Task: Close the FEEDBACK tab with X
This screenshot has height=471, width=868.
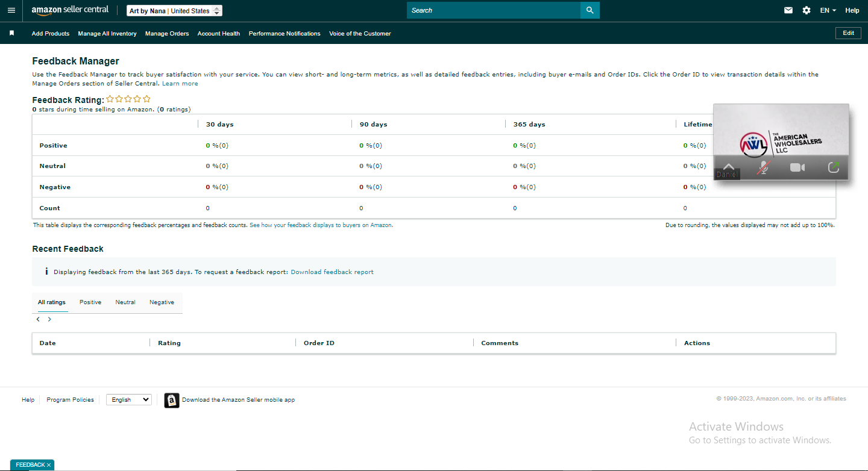Action: [x=49, y=465]
